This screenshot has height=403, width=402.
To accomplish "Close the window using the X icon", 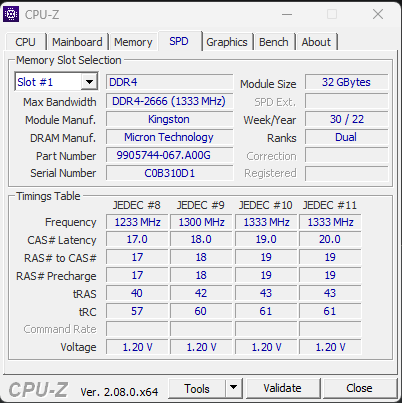I will point(378,14).
